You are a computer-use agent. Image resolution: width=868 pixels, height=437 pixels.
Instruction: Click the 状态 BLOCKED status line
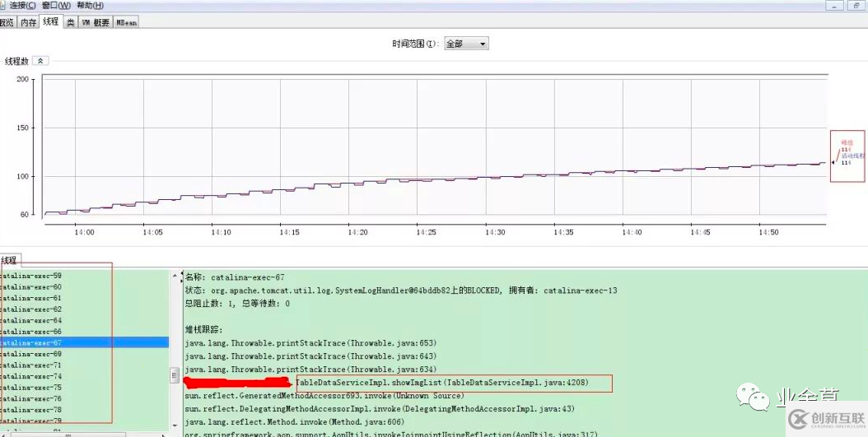[401, 291]
